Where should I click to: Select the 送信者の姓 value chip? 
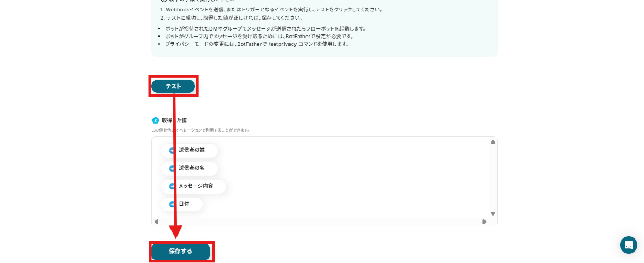[190, 150]
